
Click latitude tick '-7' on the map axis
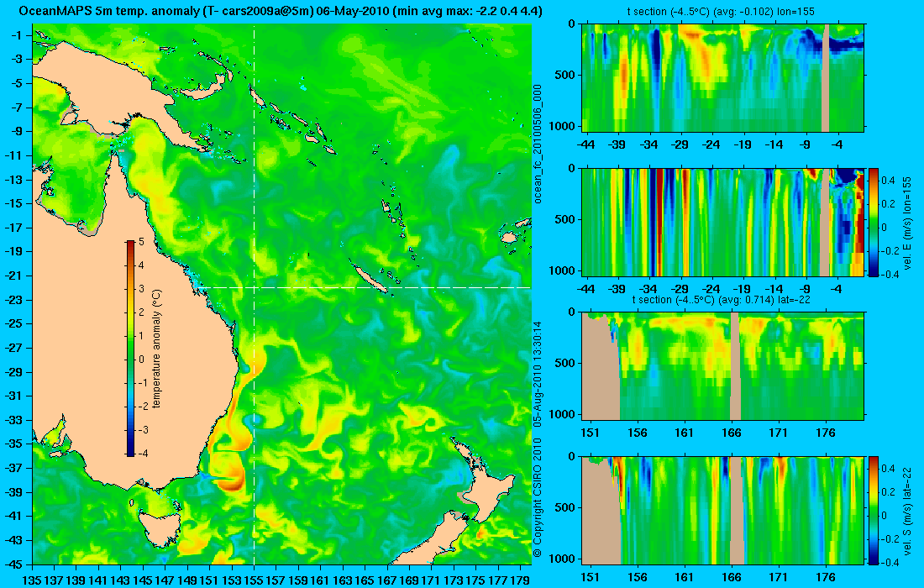[x=17, y=108]
